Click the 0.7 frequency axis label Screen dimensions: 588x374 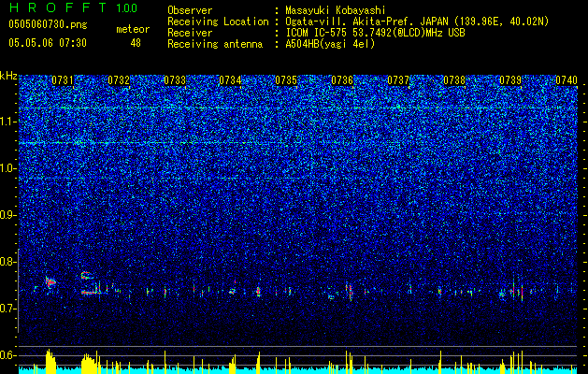coord(8,309)
